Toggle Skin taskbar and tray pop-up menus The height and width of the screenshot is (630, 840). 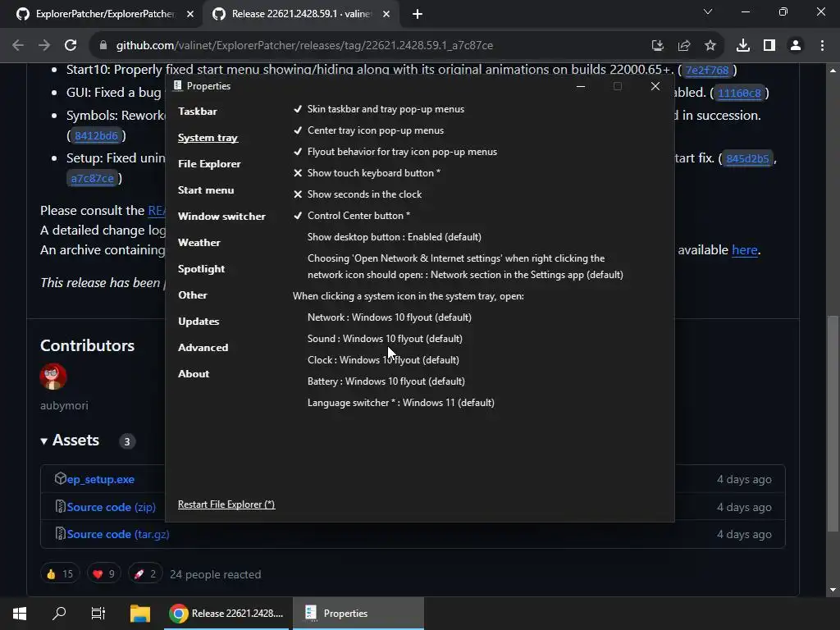pos(379,109)
